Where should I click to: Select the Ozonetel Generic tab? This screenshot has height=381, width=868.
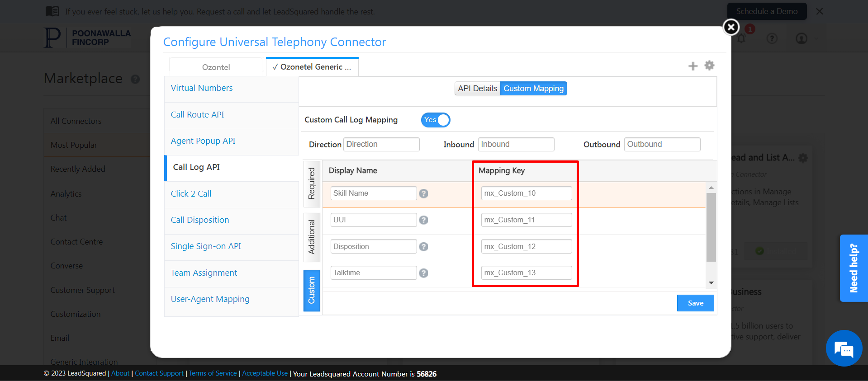click(x=312, y=67)
